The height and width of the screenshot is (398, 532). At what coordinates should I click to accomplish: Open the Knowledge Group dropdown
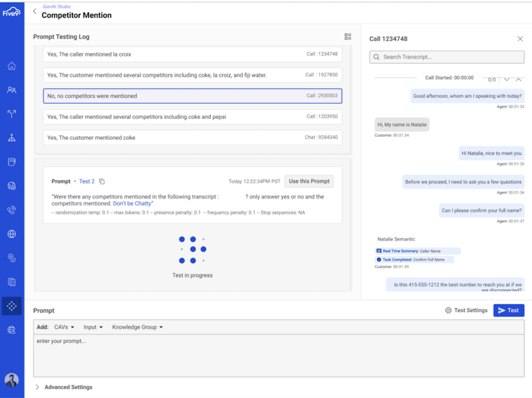pos(137,327)
